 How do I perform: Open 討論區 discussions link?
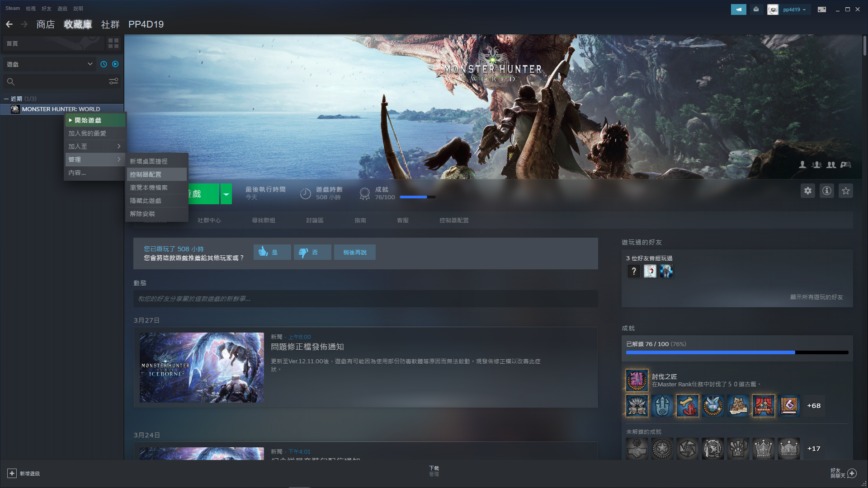click(x=315, y=221)
